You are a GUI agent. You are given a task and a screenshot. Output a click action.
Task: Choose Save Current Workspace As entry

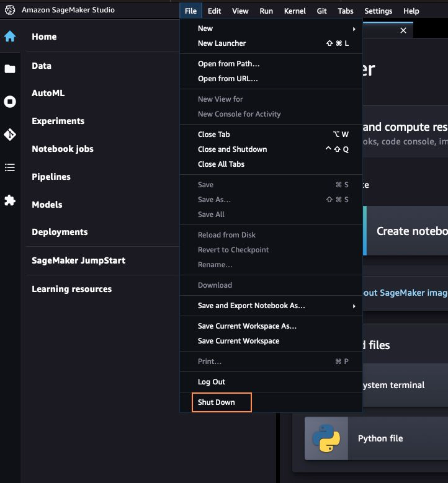[x=271, y=326]
